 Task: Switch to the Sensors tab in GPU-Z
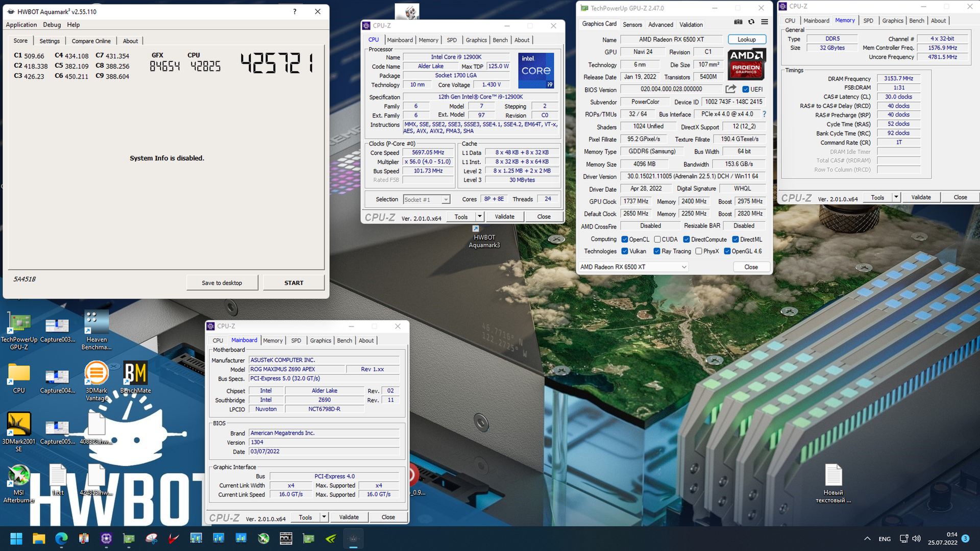click(632, 24)
